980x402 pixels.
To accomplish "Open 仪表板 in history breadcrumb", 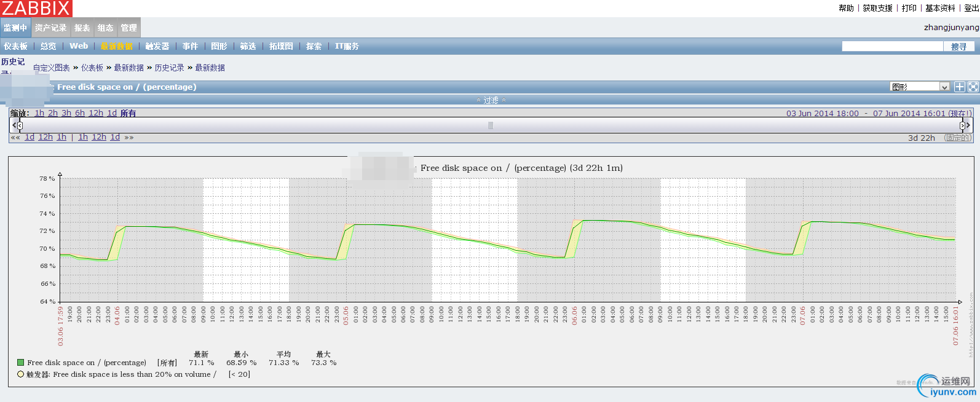I will point(92,68).
